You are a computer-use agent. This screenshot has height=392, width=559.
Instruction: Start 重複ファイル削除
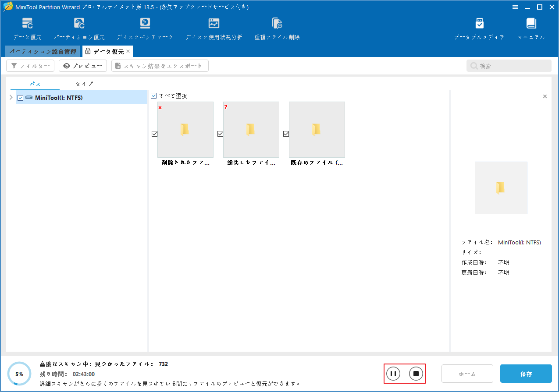click(277, 28)
